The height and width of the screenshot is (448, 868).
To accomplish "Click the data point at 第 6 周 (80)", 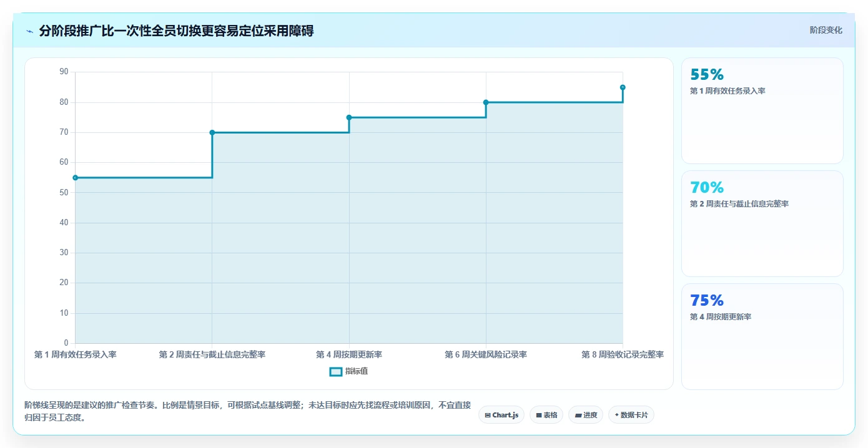I will 486,102.
